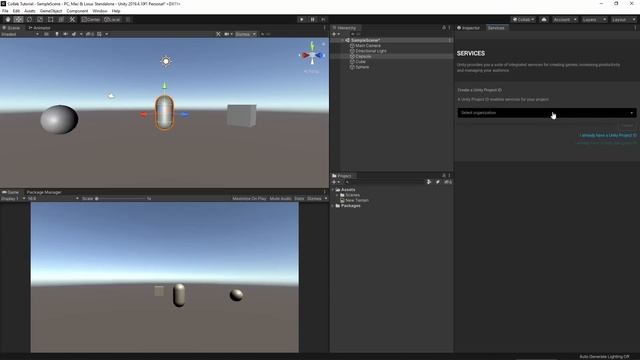Open Hierarchy create plus dropdown

pos(336,34)
